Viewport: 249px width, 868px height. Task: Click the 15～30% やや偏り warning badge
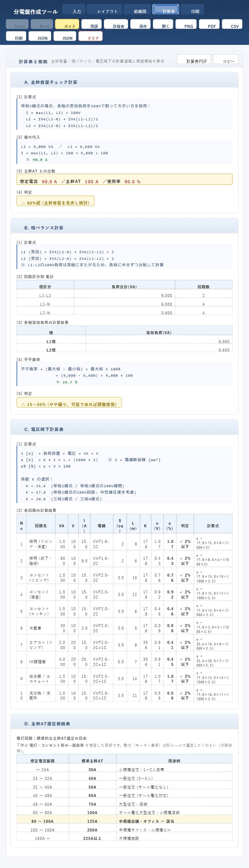coord(69,403)
